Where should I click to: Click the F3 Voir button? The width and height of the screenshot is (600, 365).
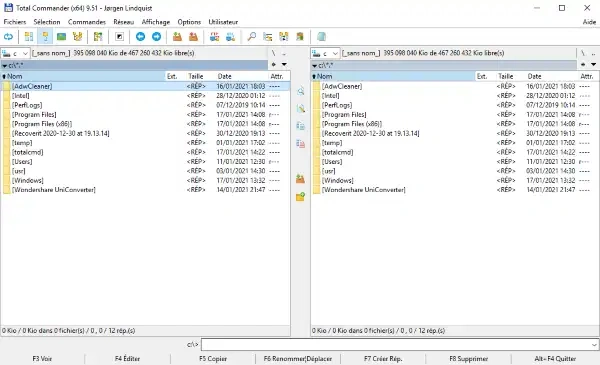[42, 359]
